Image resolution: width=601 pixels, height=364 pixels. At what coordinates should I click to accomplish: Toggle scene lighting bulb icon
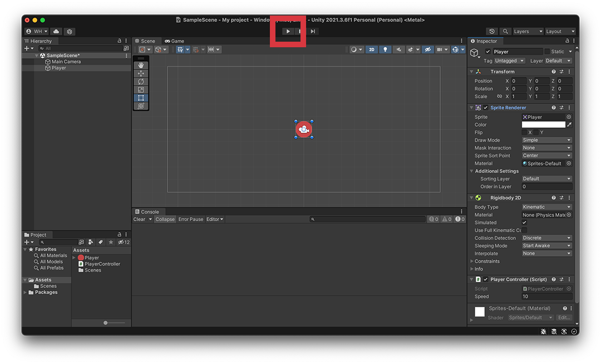[385, 49]
